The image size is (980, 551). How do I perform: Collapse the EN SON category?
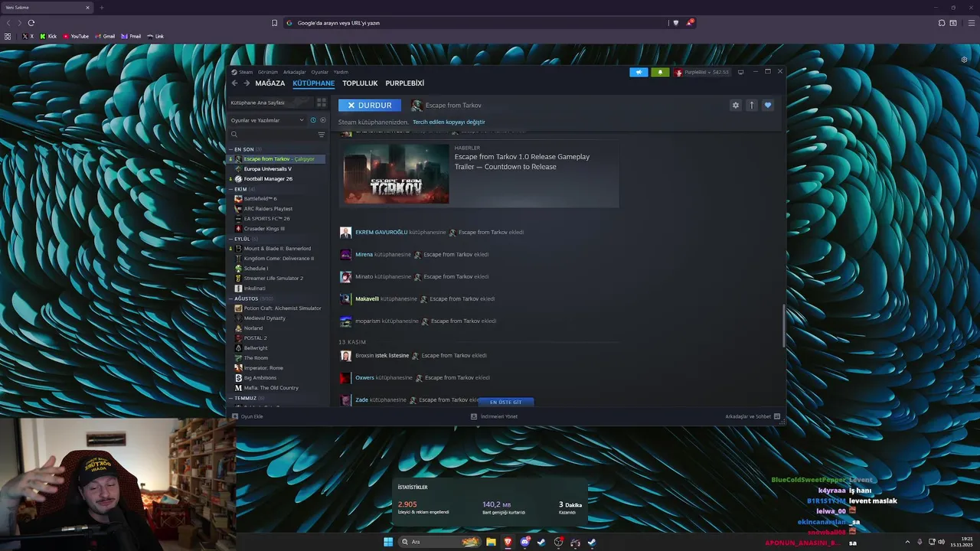click(230, 149)
